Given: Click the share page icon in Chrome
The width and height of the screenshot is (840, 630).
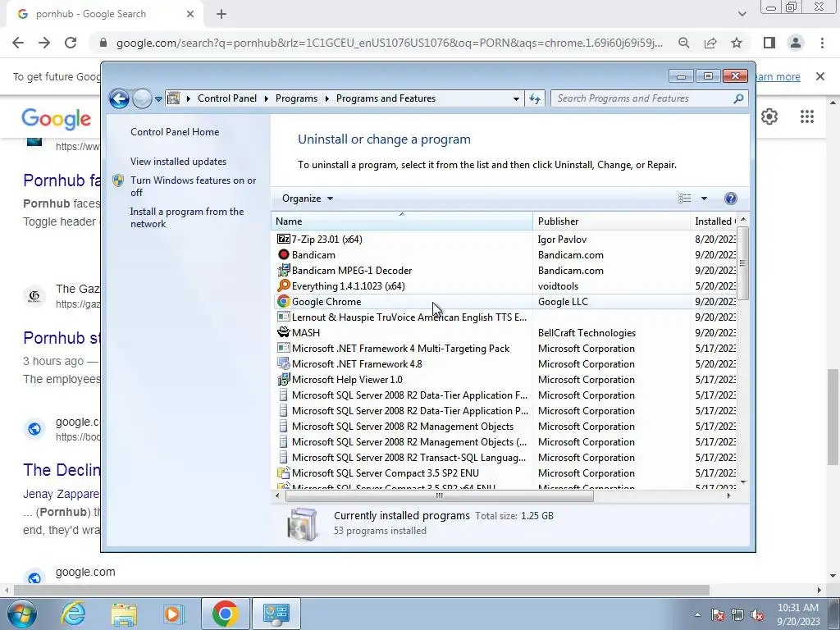Looking at the screenshot, I should click(x=710, y=43).
